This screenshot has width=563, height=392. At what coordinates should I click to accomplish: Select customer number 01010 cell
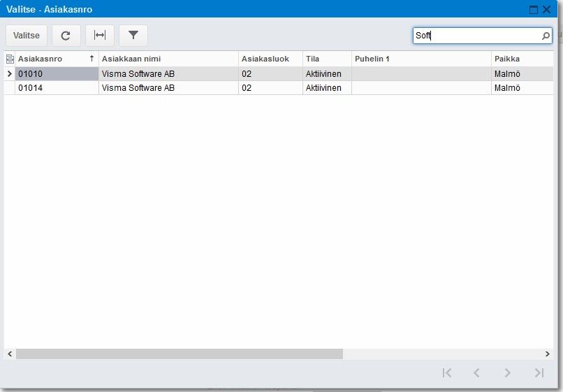click(57, 73)
